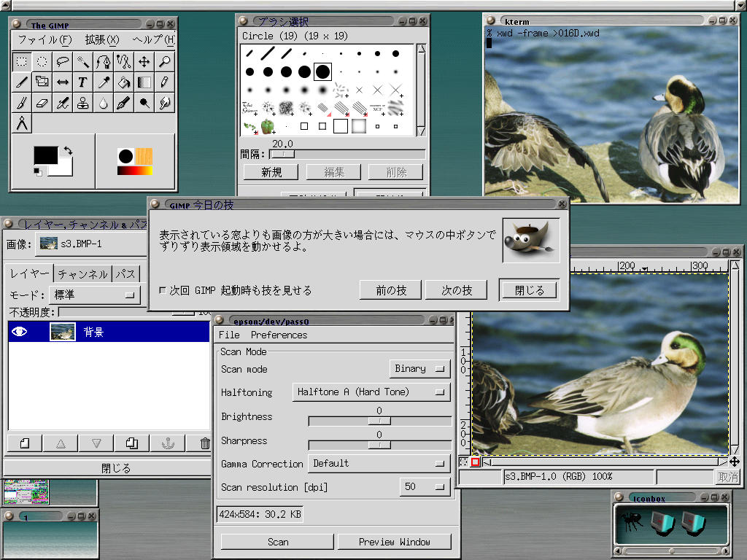This screenshot has width=747, height=560.
Task: Choose the Airbrush tool
Action: 63,102
